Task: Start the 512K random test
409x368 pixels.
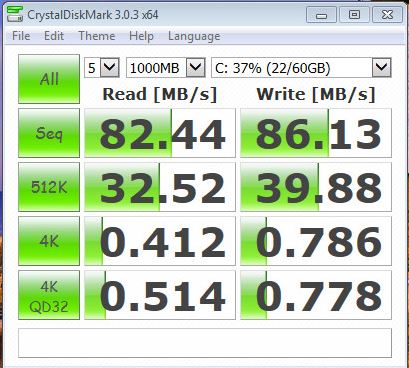Action: (49, 187)
